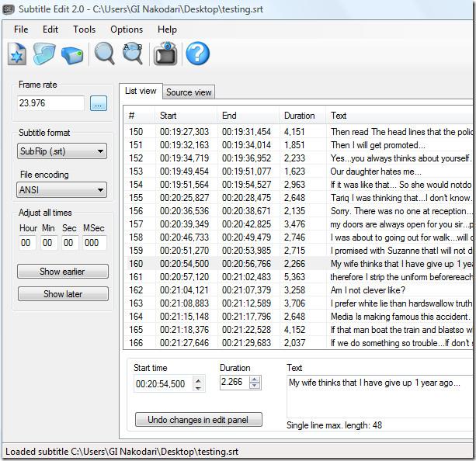Click the MSec adjust field
Viewport: 476px width, 461px height.
click(94, 243)
